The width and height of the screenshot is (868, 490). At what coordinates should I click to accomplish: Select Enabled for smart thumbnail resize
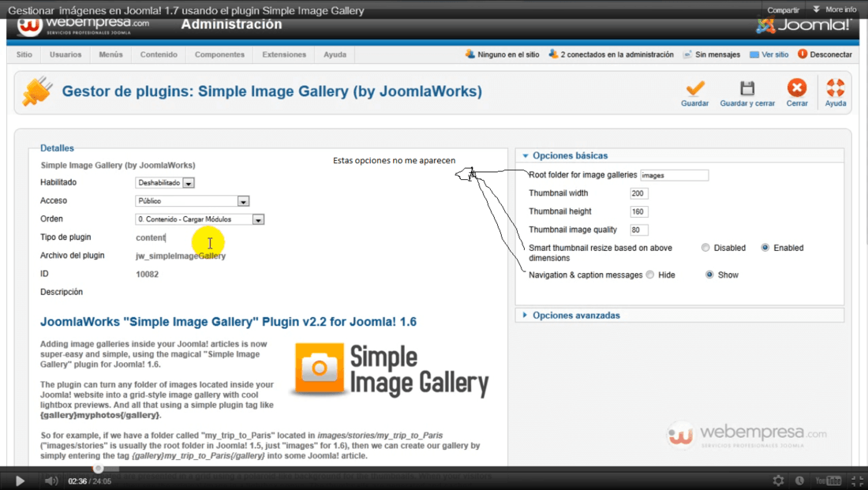pyautogui.click(x=765, y=248)
